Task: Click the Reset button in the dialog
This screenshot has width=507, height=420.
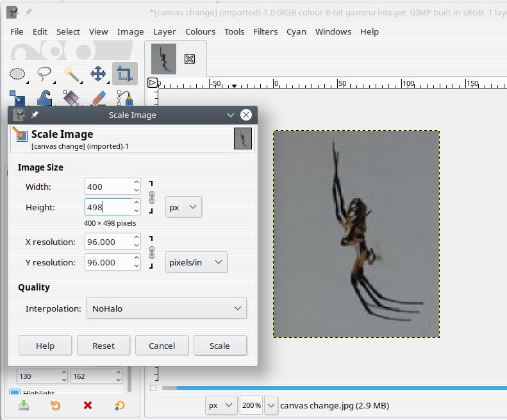Action: click(103, 346)
